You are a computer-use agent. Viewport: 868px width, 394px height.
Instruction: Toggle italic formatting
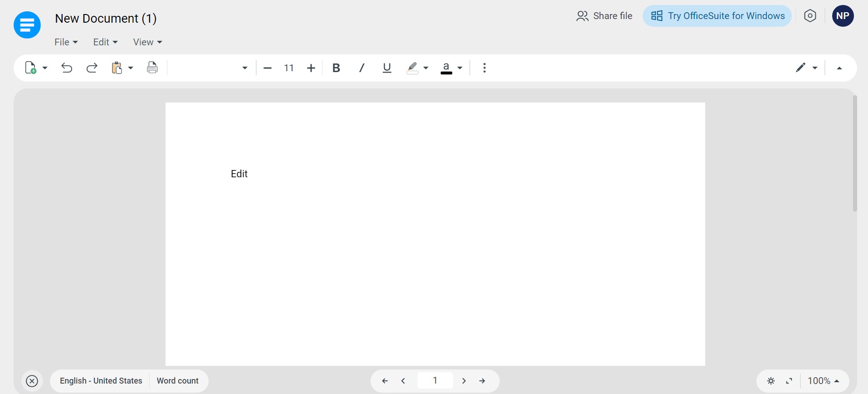pos(361,68)
